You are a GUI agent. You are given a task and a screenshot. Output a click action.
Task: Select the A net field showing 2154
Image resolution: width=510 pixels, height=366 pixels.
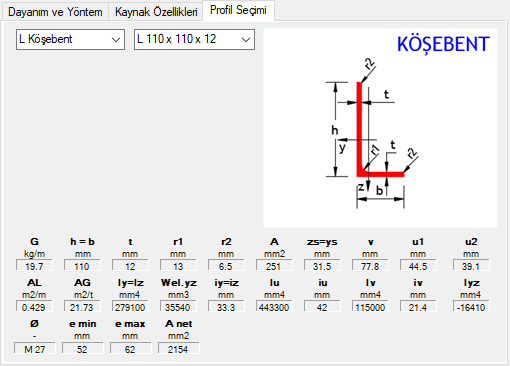click(x=179, y=348)
